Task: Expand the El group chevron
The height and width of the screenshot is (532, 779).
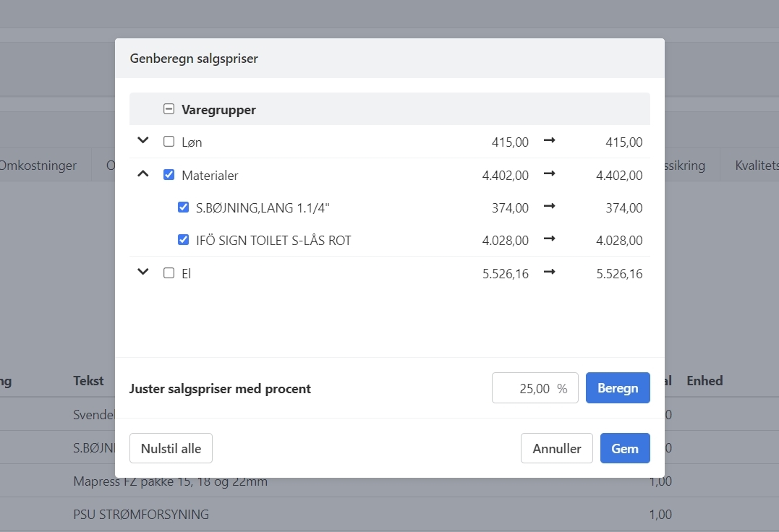Action: (x=142, y=272)
